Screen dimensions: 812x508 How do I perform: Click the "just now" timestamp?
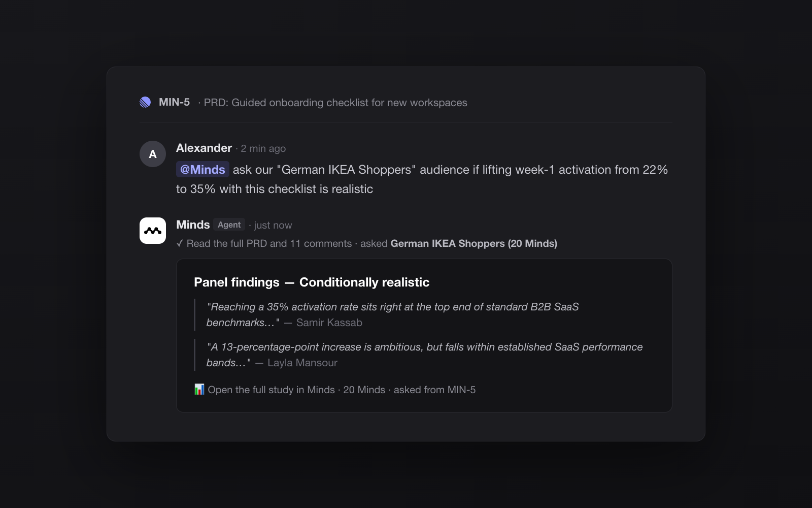pos(273,225)
